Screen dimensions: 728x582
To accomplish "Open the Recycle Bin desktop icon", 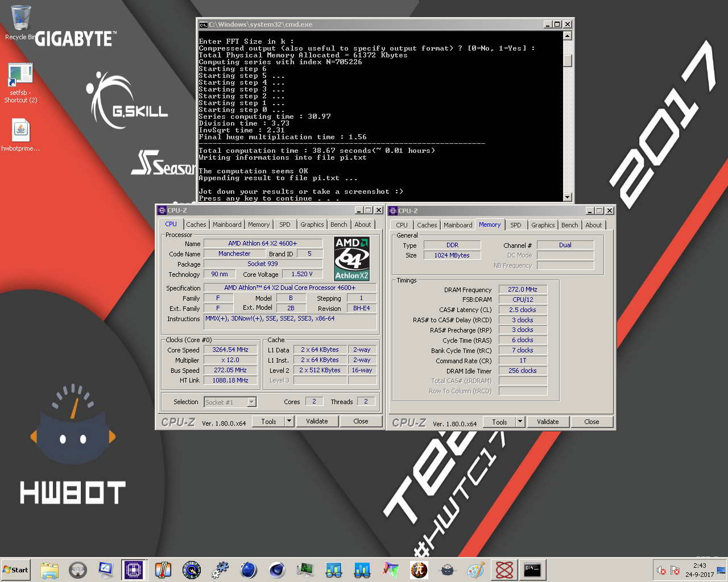I will coord(20,23).
